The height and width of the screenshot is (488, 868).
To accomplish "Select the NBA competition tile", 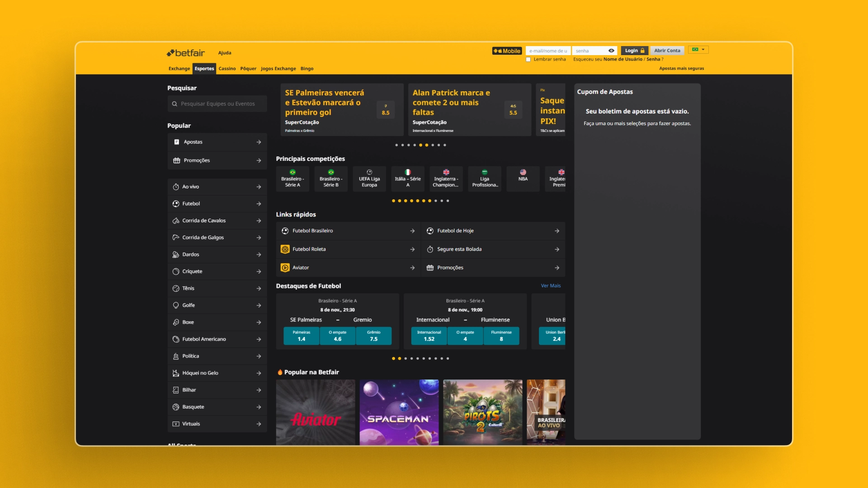I will tap(523, 179).
